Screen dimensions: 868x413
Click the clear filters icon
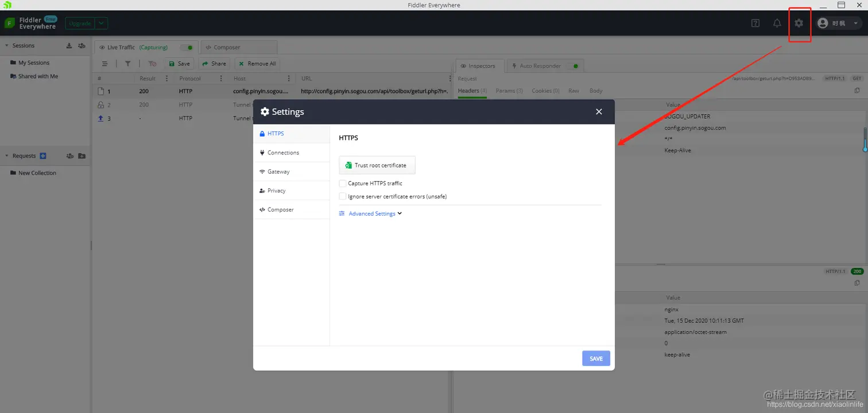coord(152,64)
